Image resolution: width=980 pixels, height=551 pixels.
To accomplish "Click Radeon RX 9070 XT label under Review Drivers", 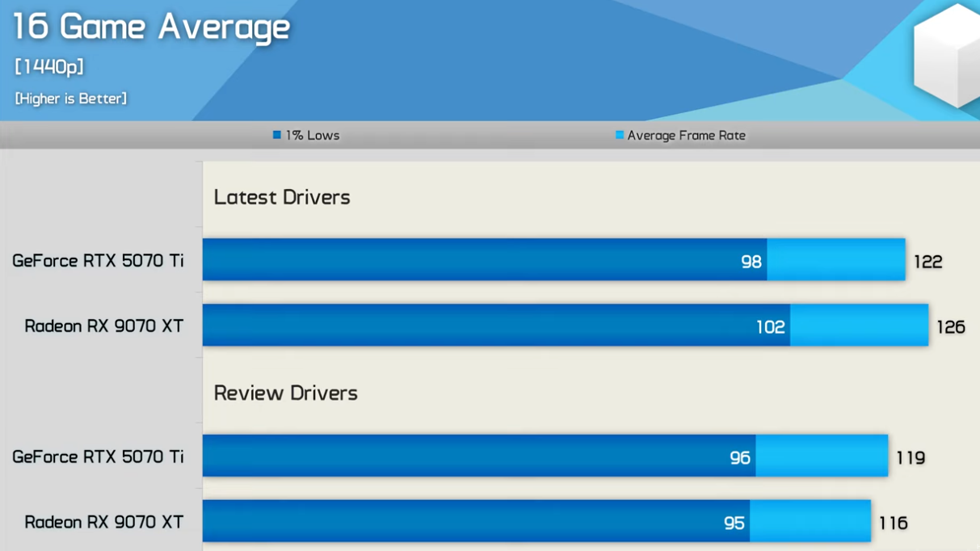I will pyautogui.click(x=104, y=522).
